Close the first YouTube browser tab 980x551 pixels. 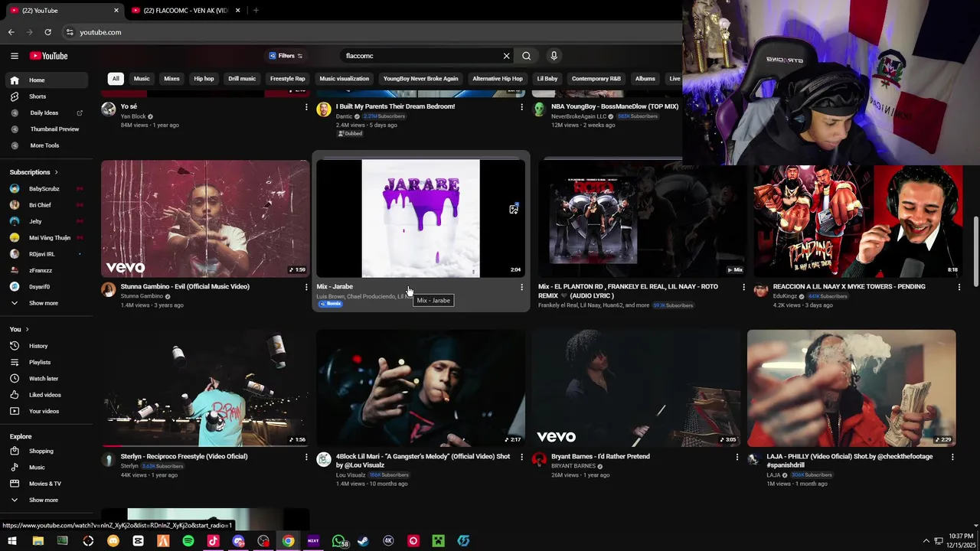[116, 10]
